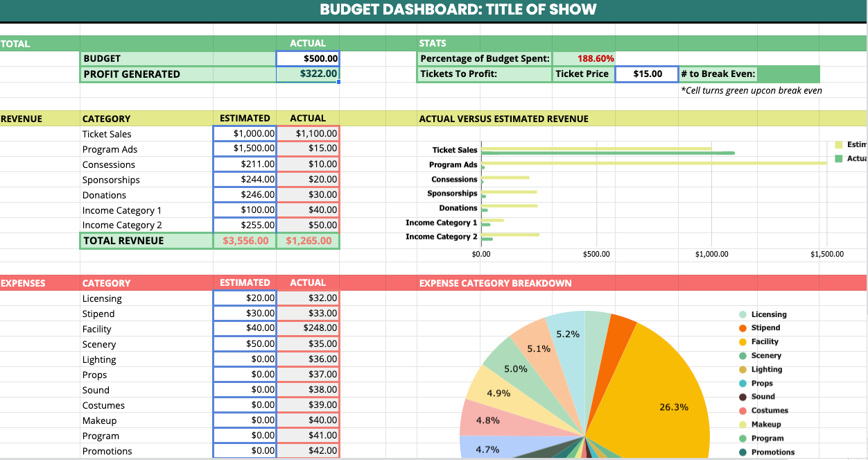Select Consessions estimated value $211.00

pos(245,164)
